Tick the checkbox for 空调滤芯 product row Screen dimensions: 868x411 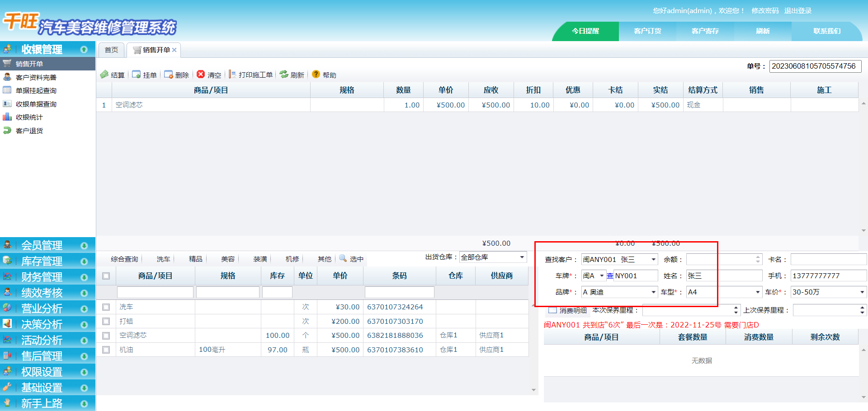tap(106, 336)
